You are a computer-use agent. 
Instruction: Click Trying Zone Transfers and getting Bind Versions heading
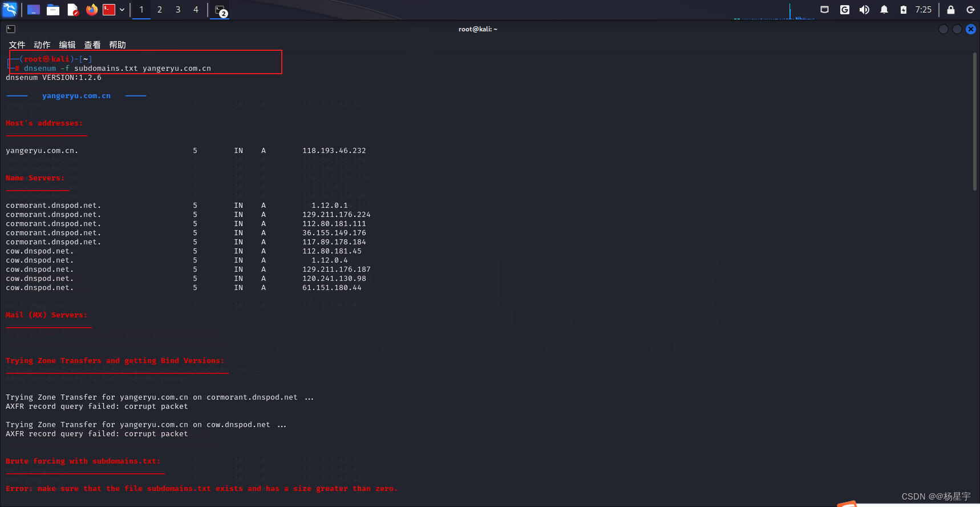coord(115,361)
